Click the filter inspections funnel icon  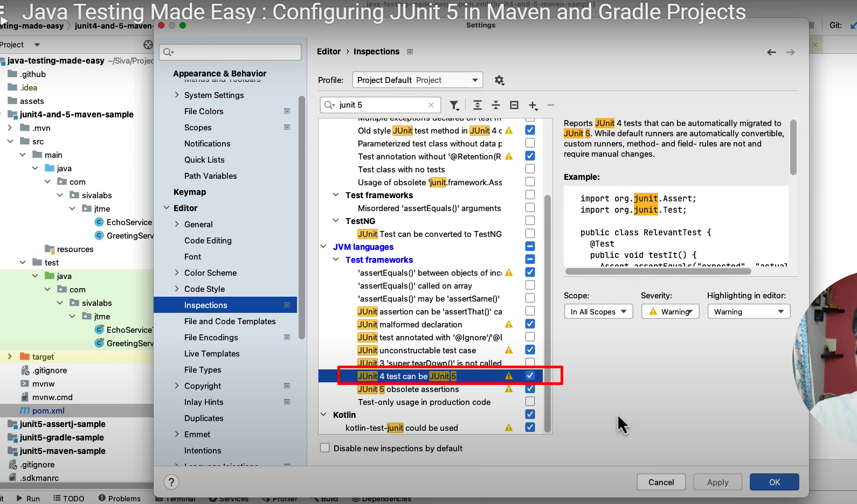[454, 105]
